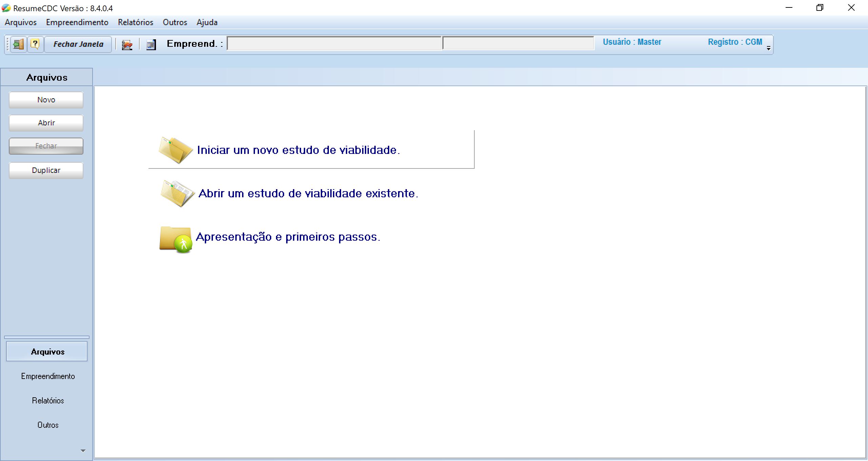This screenshot has height=461, width=868.
Task: Click the ResumeCDC app icon in title bar
Action: coord(6,8)
